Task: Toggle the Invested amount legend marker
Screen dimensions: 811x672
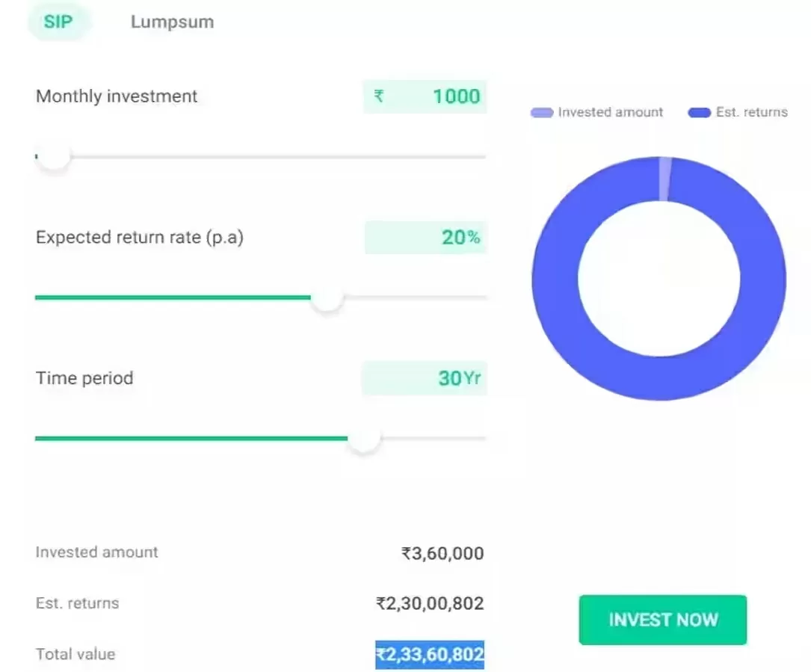Action: click(x=542, y=112)
